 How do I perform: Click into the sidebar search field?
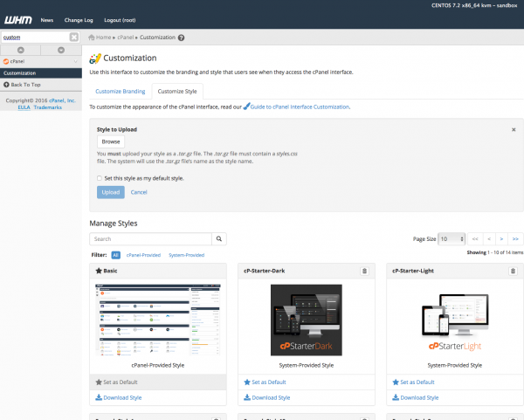point(35,37)
